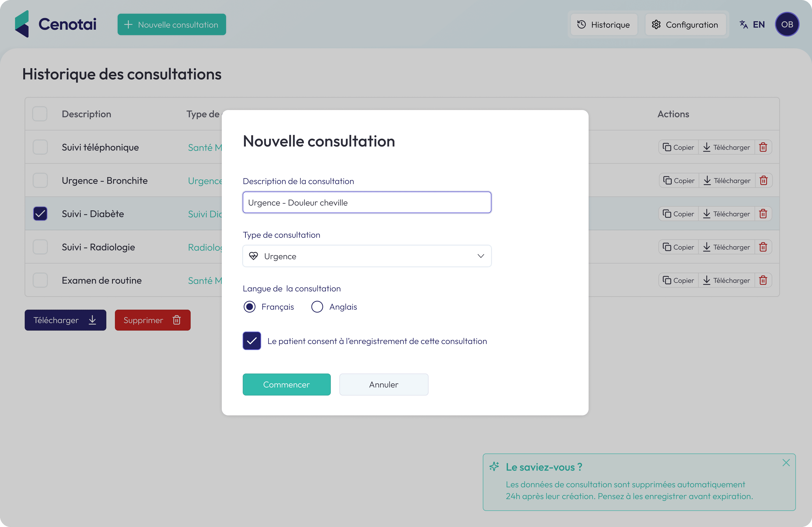Uncheck the patient consent checkbox
Image resolution: width=812 pixels, height=527 pixels.
tap(252, 341)
